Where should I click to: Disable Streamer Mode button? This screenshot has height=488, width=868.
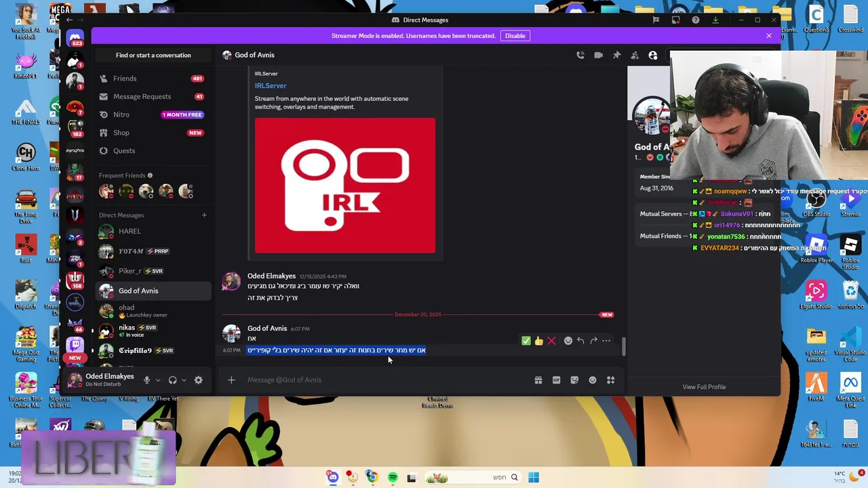coord(515,36)
